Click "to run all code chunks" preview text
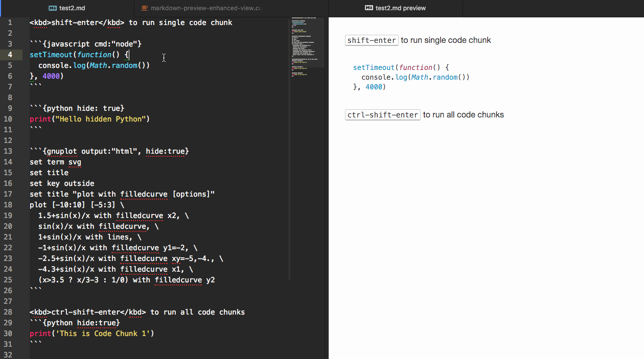The height and width of the screenshot is (359, 644). (x=463, y=115)
